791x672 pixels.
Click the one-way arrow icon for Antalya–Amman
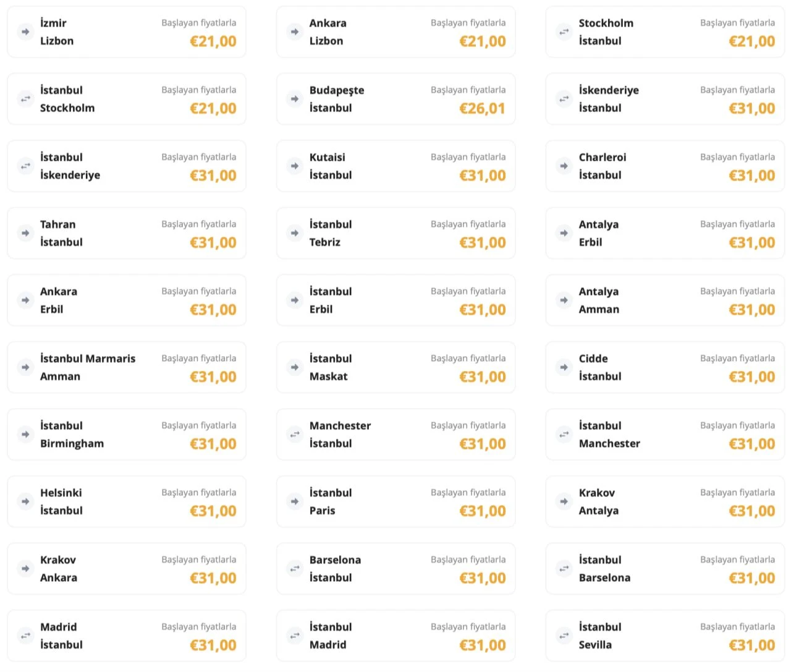(x=564, y=300)
